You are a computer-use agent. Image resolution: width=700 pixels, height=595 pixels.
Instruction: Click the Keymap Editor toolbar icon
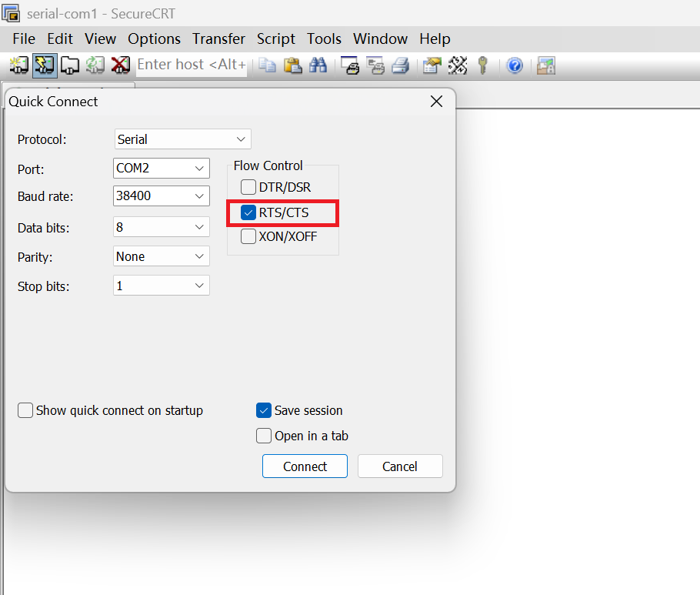(458, 65)
